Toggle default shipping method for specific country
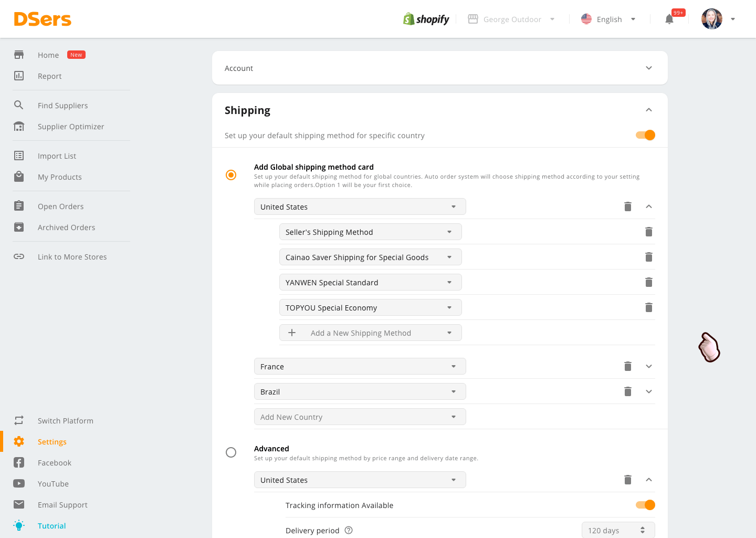This screenshot has height=538, width=756. pos(645,135)
